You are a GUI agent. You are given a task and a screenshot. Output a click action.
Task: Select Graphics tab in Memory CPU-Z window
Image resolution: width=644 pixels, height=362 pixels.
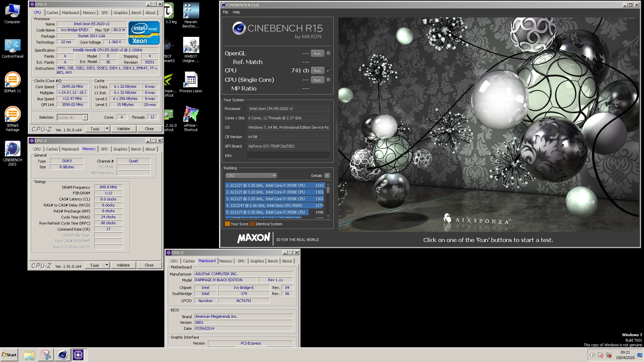tap(120, 149)
